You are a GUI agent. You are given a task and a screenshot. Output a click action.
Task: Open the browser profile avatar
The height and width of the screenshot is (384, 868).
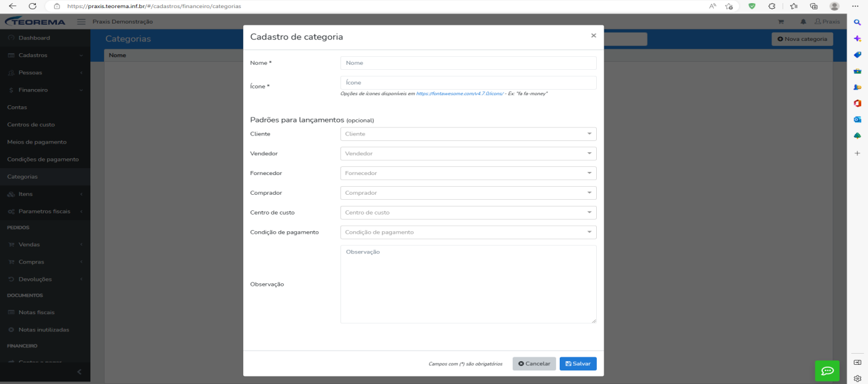coord(835,6)
